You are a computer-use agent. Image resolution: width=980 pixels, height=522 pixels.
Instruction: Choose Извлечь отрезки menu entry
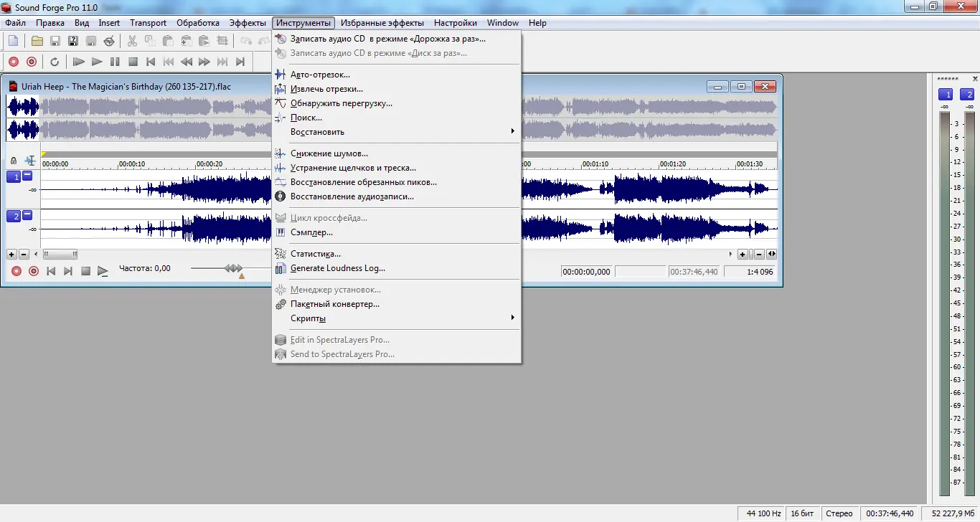click(397, 89)
